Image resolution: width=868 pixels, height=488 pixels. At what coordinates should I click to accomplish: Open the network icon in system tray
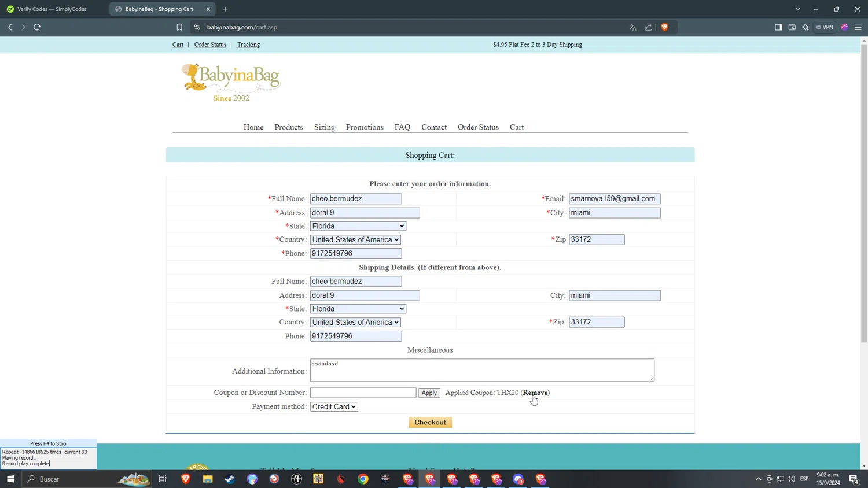tap(780, 479)
